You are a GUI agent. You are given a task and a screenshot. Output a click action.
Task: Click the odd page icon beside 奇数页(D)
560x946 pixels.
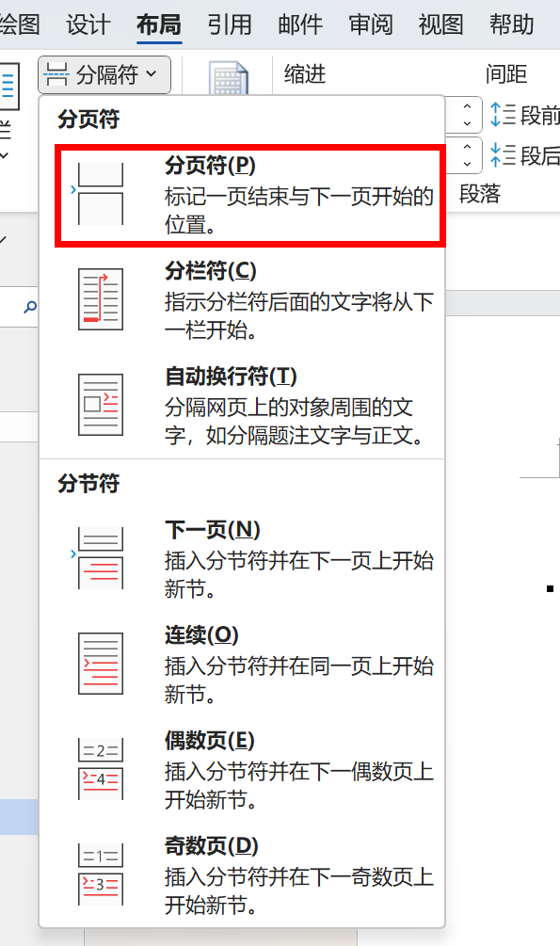coord(100,874)
